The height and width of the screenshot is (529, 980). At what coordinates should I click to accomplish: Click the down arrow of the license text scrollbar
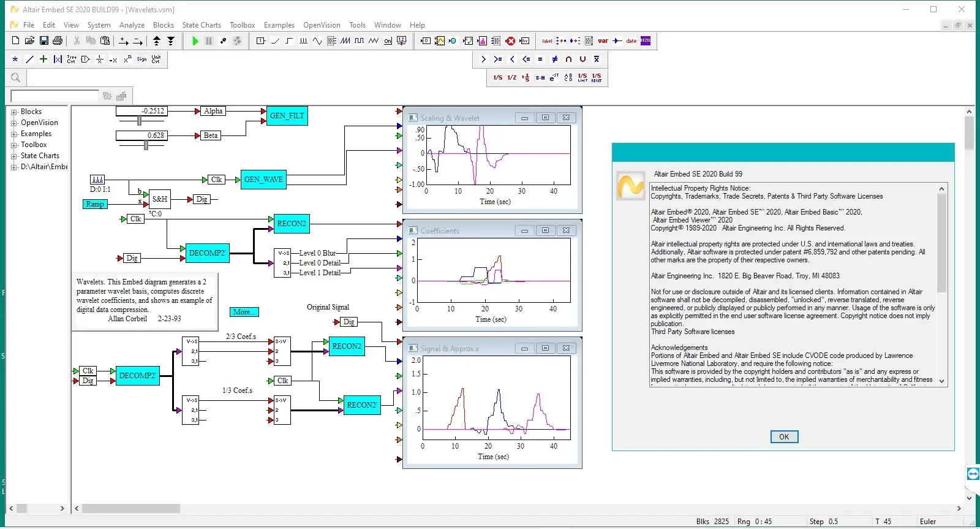point(942,381)
